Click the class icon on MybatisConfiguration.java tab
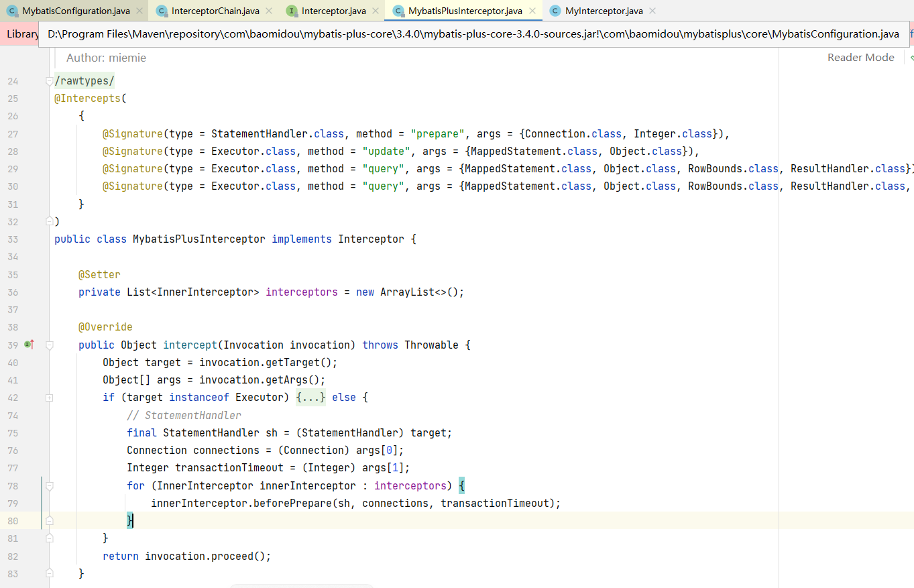914x588 pixels. click(11, 11)
